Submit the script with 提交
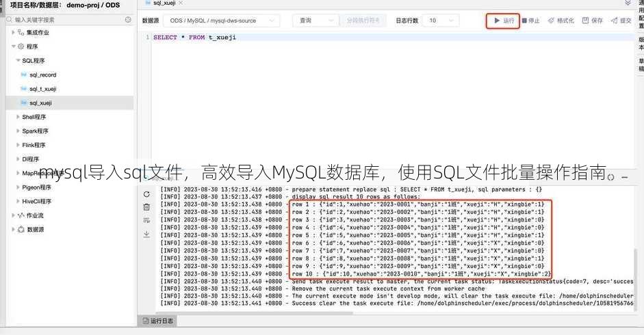Screen dimensions: 644x335 point(621,21)
